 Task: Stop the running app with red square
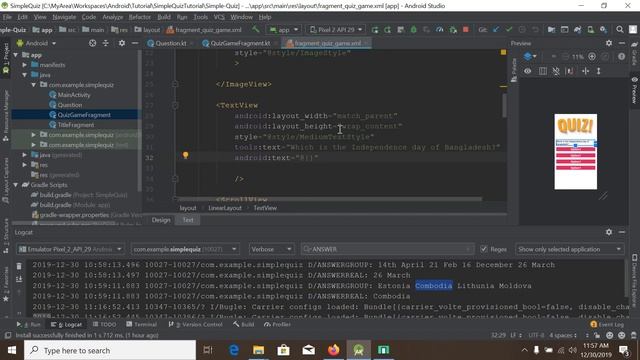(x=466, y=29)
